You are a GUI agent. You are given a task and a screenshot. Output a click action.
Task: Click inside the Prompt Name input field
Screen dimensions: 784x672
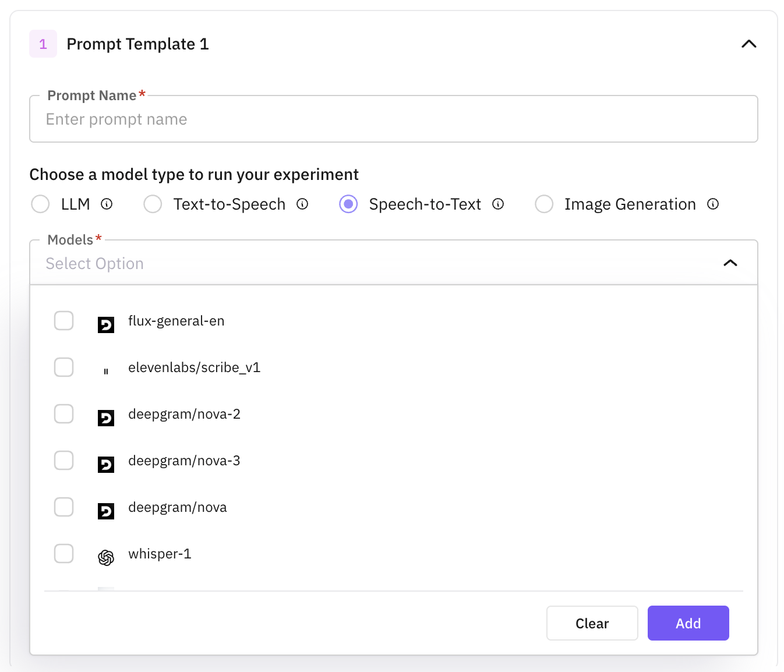393,119
